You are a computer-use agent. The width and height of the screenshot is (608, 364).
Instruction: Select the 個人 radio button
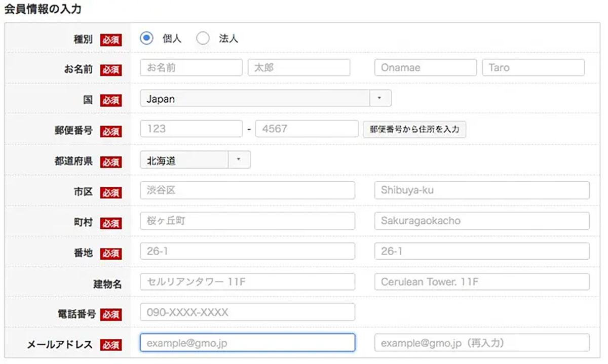(x=147, y=38)
